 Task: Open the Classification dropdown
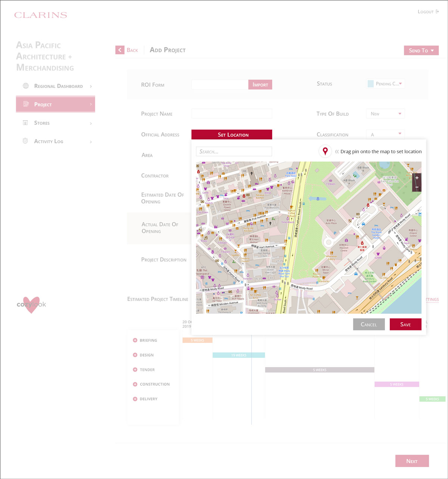(x=386, y=134)
